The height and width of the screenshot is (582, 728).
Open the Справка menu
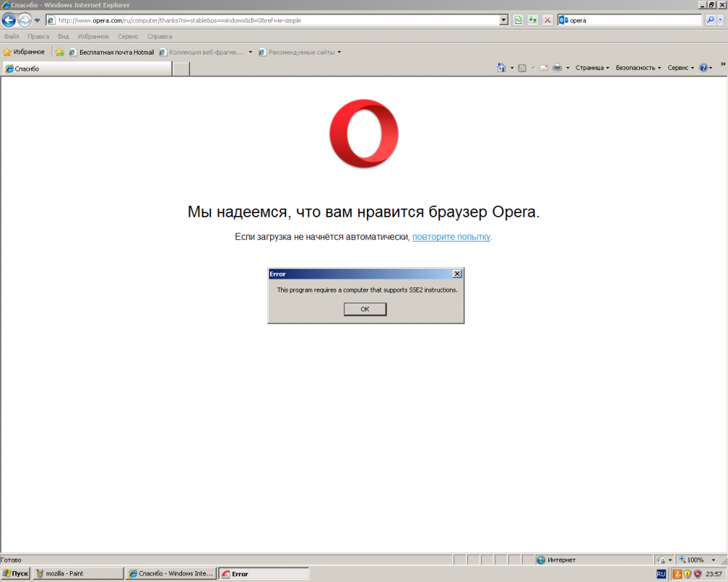coord(159,36)
